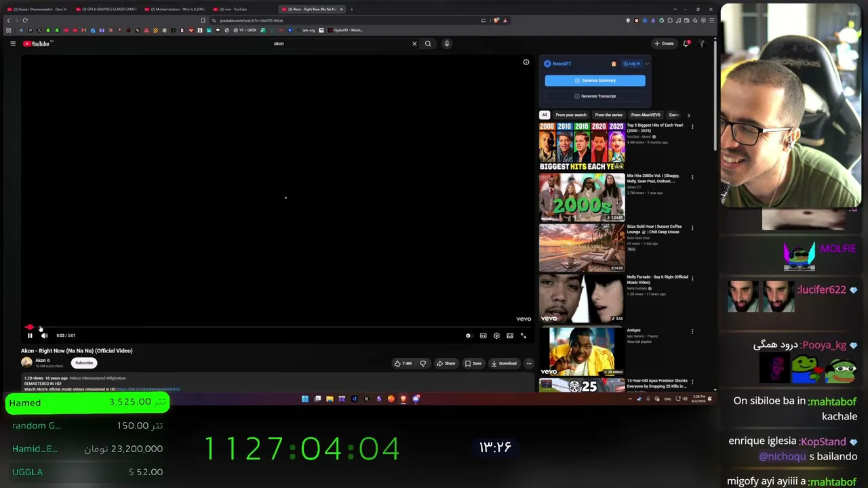Image resolution: width=868 pixels, height=488 pixels.
Task: Enter fullscreen from the player controls
Action: click(x=524, y=335)
